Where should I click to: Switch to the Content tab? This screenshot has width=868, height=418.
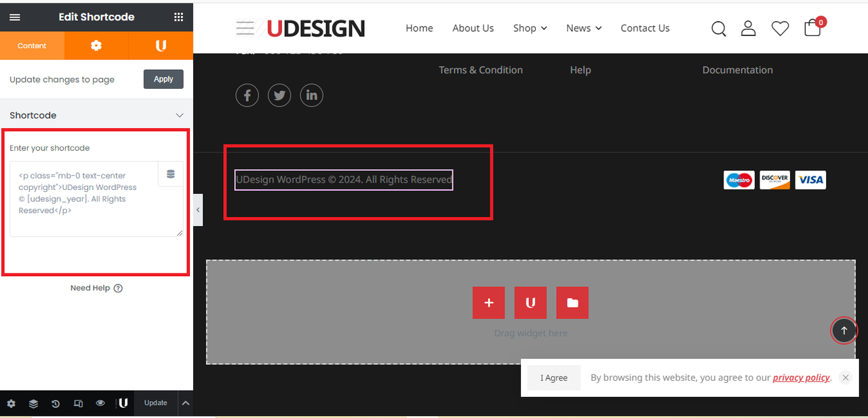pyautogui.click(x=32, y=45)
